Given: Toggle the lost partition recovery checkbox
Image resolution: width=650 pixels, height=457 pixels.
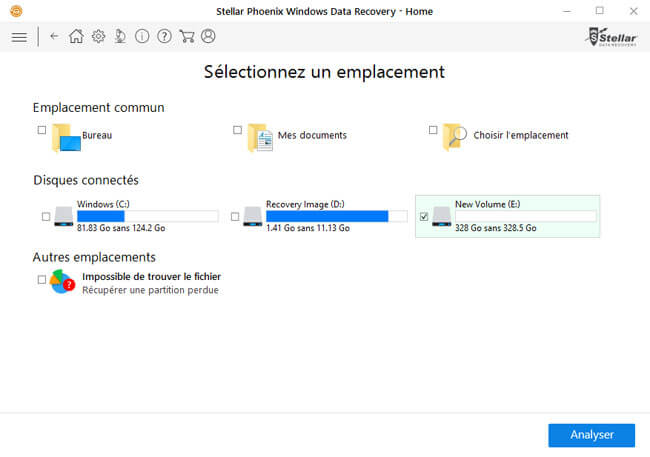Looking at the screenshot, I should (41, 280).
